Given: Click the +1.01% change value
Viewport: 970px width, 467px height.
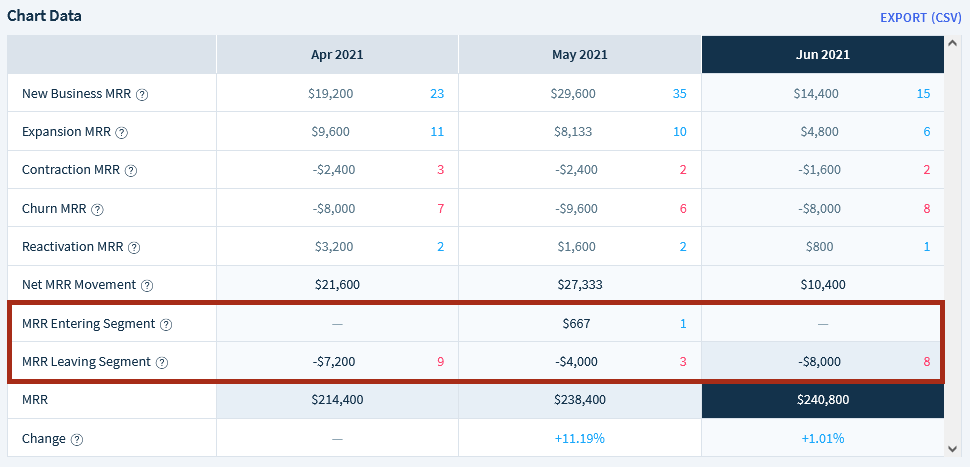Looking at the screenshot, I should [x=823, y=439].
